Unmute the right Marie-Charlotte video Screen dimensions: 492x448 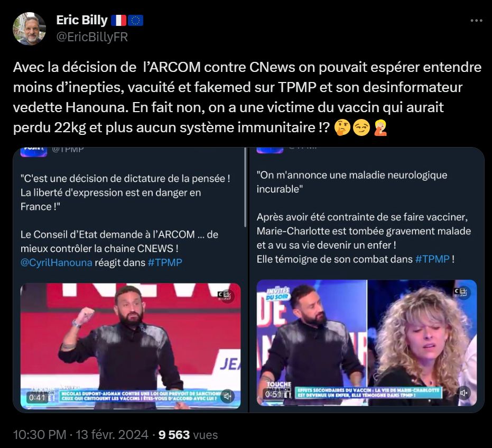pos(464,393)
